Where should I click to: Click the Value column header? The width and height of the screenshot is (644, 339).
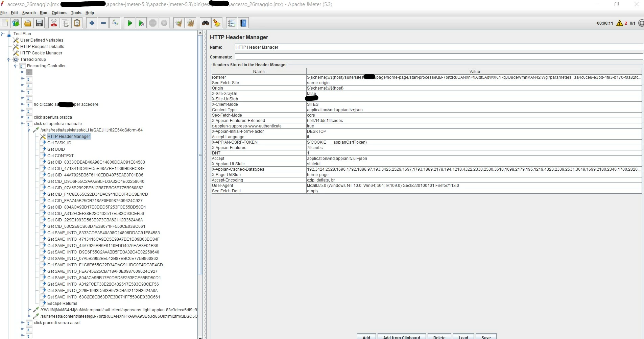[474, 72]
